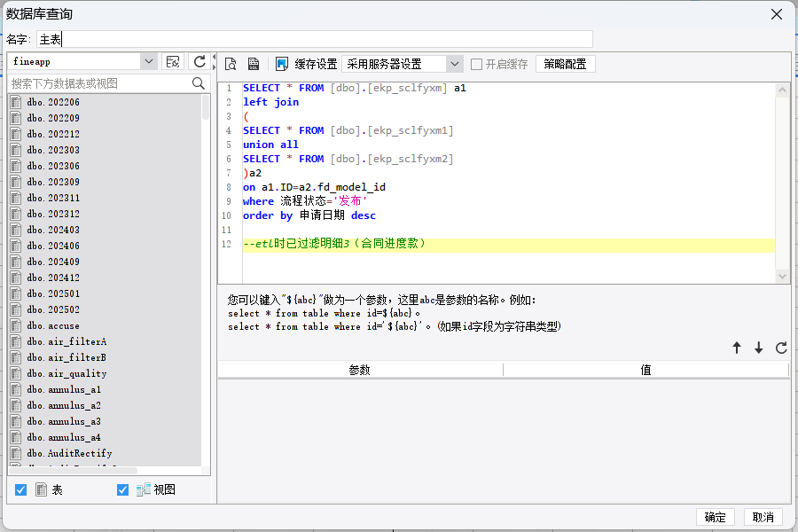Click SQL line 'union all'
798x532 pixels.
(270, 145)
